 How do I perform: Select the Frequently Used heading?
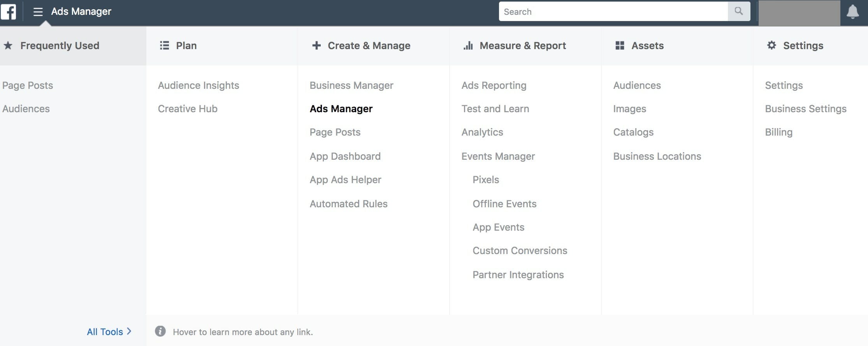pos(60,46)
